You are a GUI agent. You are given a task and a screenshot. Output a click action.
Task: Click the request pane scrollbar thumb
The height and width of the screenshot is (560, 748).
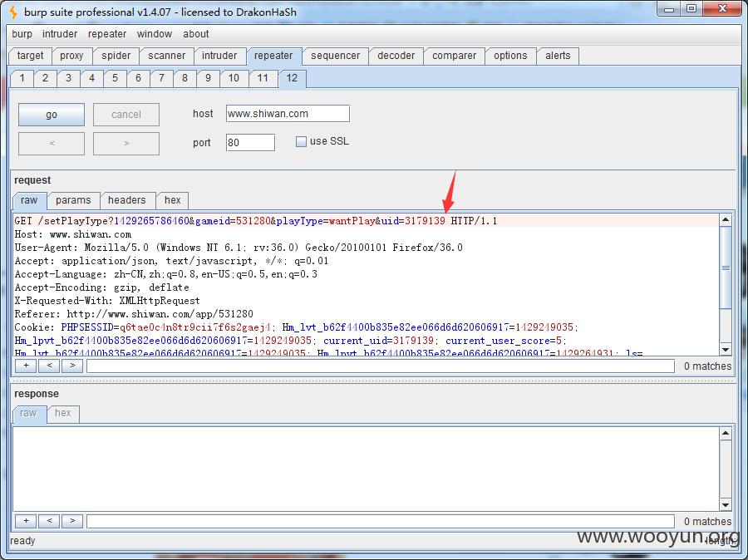coord(726,268)
